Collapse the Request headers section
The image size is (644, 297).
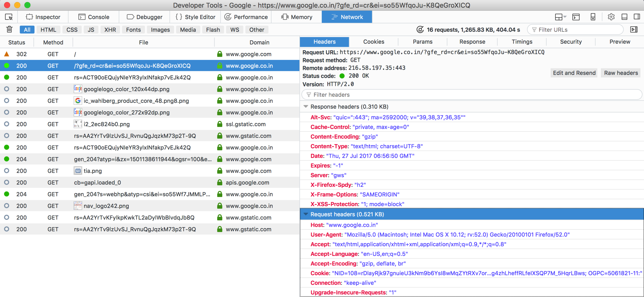click(306, 214)
